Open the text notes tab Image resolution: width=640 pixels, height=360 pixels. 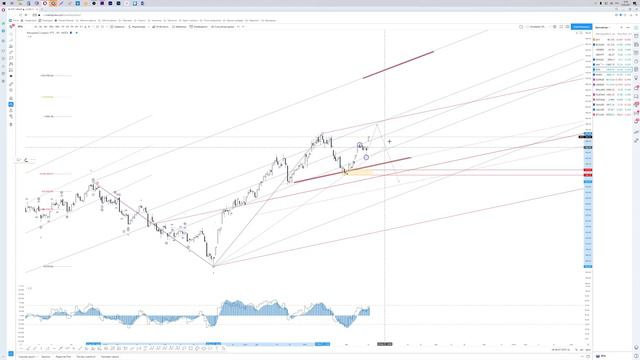point(46,357)
